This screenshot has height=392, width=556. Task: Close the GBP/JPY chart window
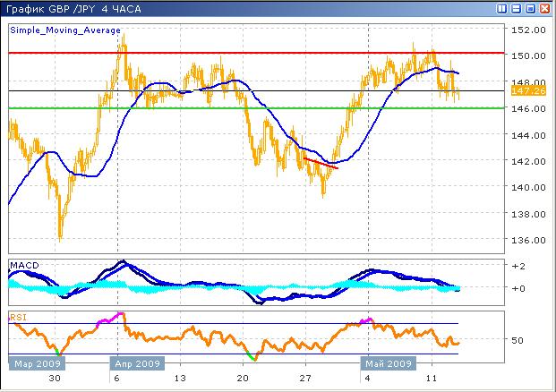point(545,8)
